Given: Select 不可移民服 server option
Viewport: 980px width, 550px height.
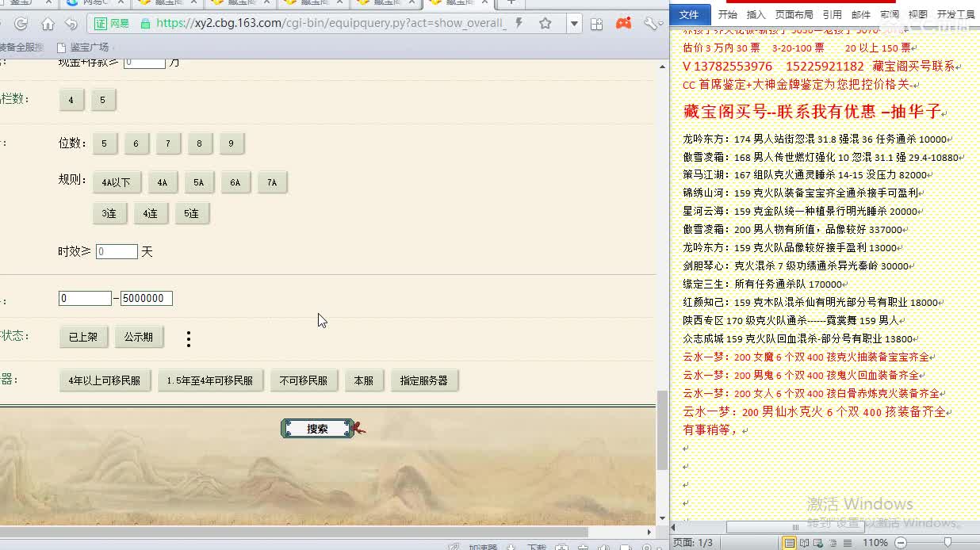Looking at the screenshot, I should (304, 380).
